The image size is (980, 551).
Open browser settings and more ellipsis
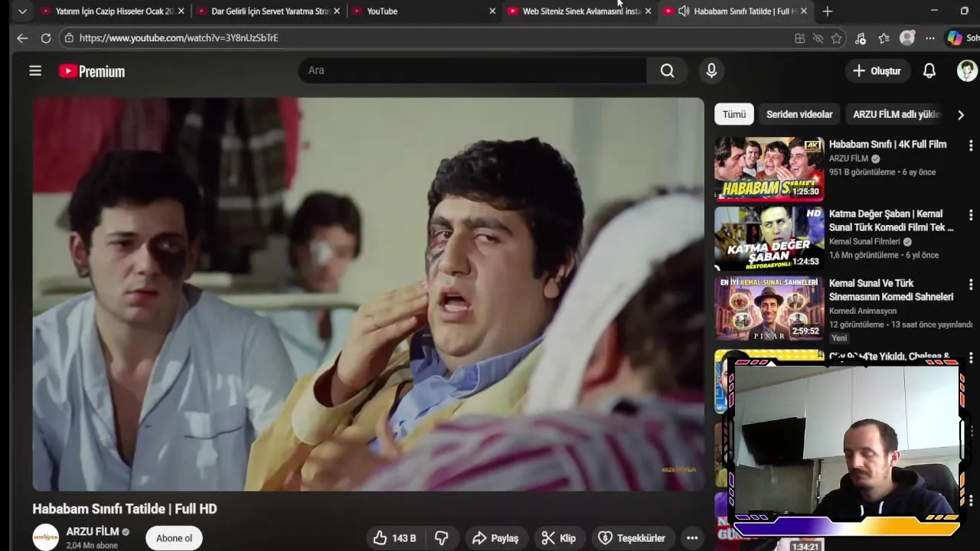(929, 38)
